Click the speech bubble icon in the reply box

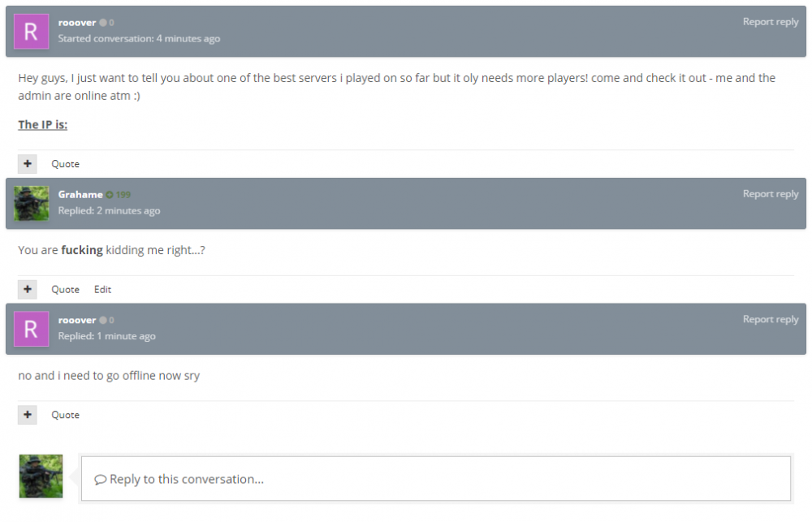coord(101,480)
